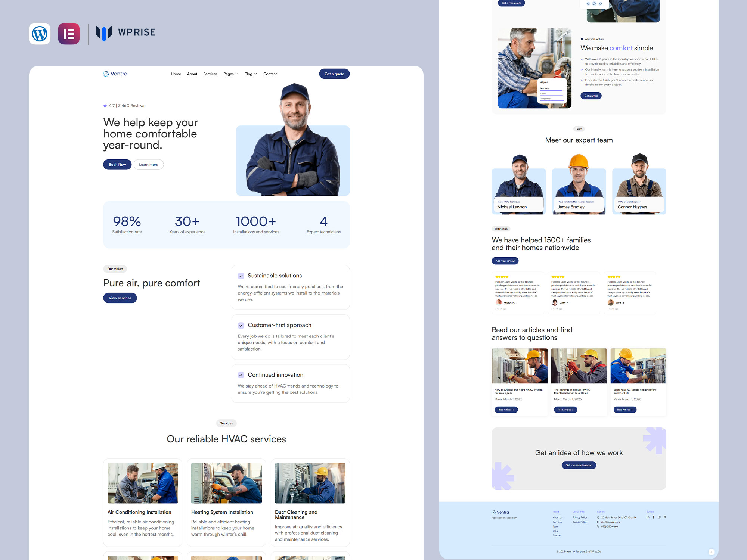Screen dimensions: 747x560
Task: Open the Home nav item
Action: (176, 74)
